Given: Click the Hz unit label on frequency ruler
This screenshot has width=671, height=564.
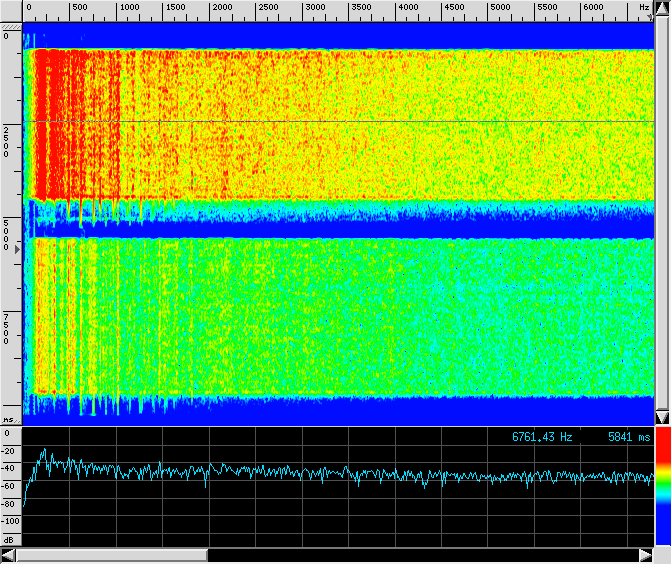Looking at the screenshot, I should click(644, 7).
